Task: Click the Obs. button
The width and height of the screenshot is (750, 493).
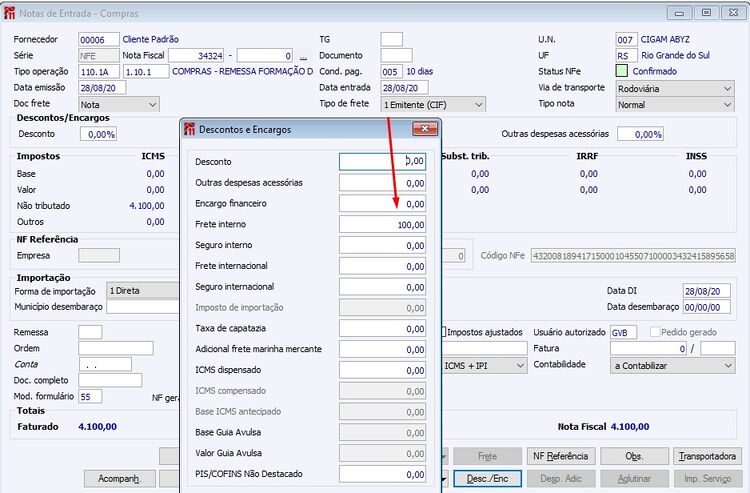Action: [634, 456]
